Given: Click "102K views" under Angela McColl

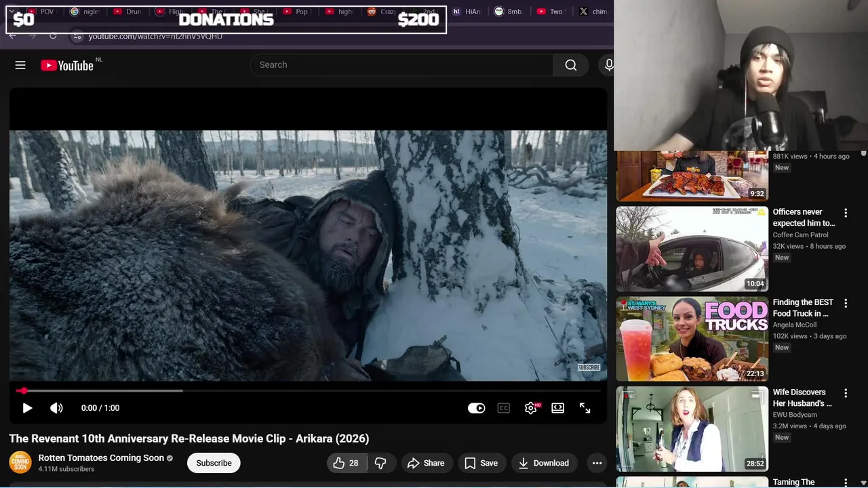Looking at the screenshot, I should point(790,336).
